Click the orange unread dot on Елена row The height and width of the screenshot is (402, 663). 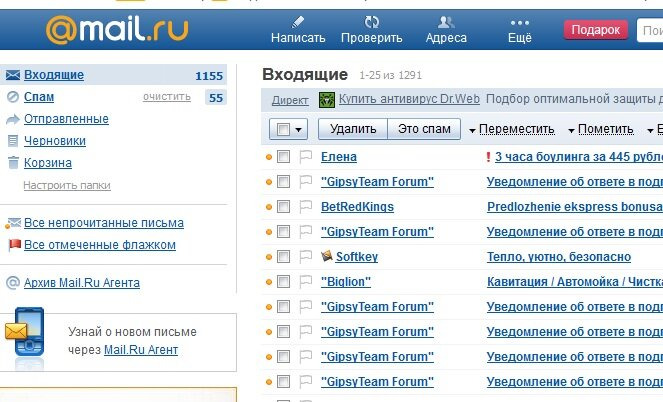[268, 157]
